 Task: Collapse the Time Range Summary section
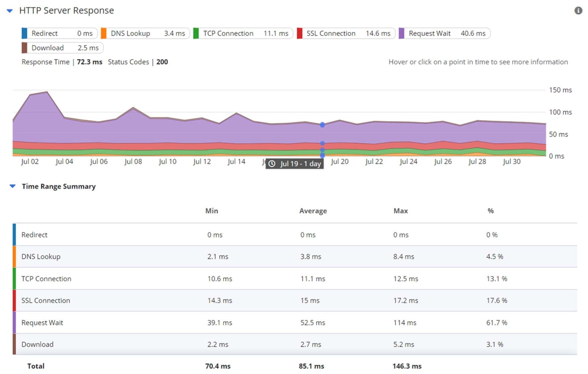point(12,186)
